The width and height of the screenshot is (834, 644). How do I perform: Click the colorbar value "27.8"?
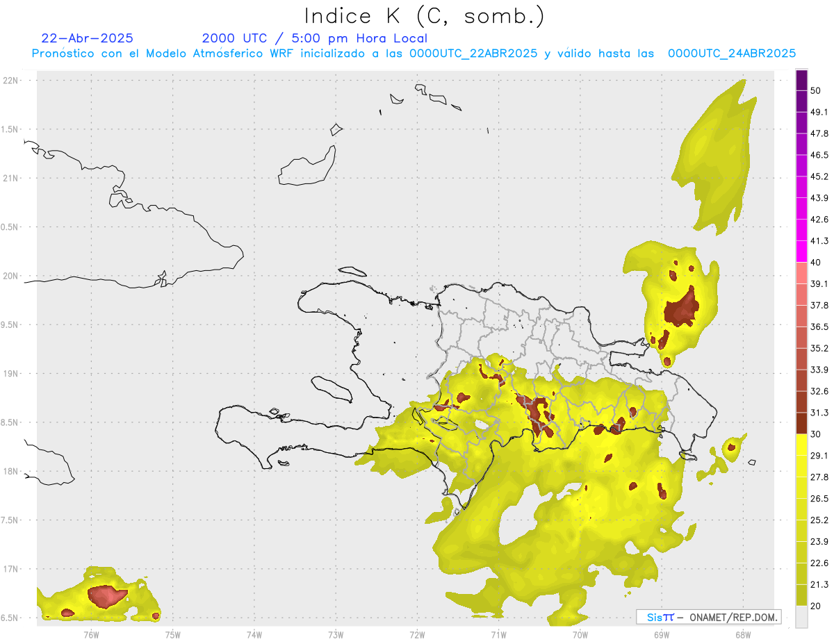pos(819,477)
